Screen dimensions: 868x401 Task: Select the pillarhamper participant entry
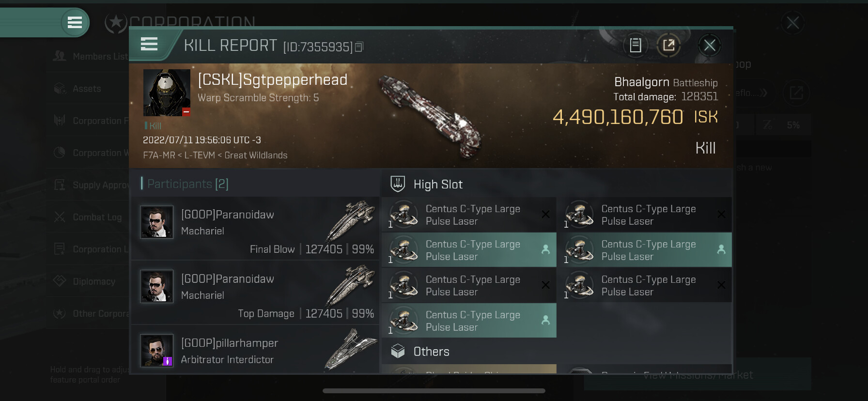pyautogui.click(x=255, y=351)
